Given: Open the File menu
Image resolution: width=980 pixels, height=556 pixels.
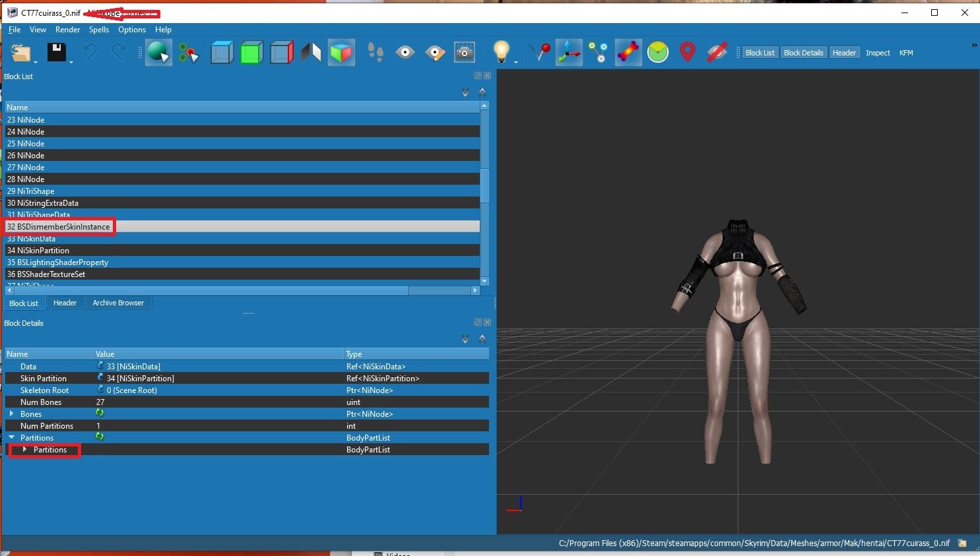Looking at the screenshot, I should 15,30.
